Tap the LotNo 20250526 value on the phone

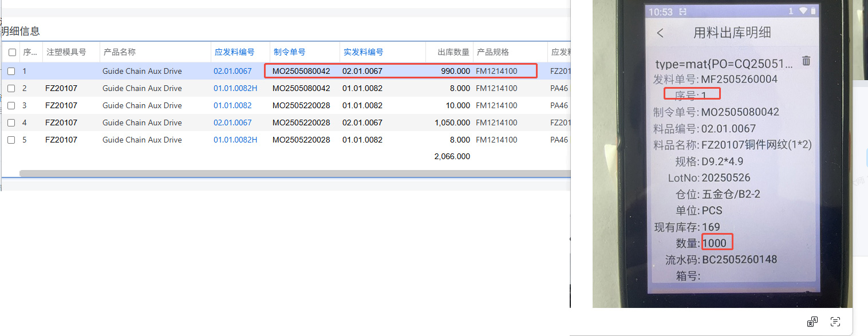click(727, 178)
